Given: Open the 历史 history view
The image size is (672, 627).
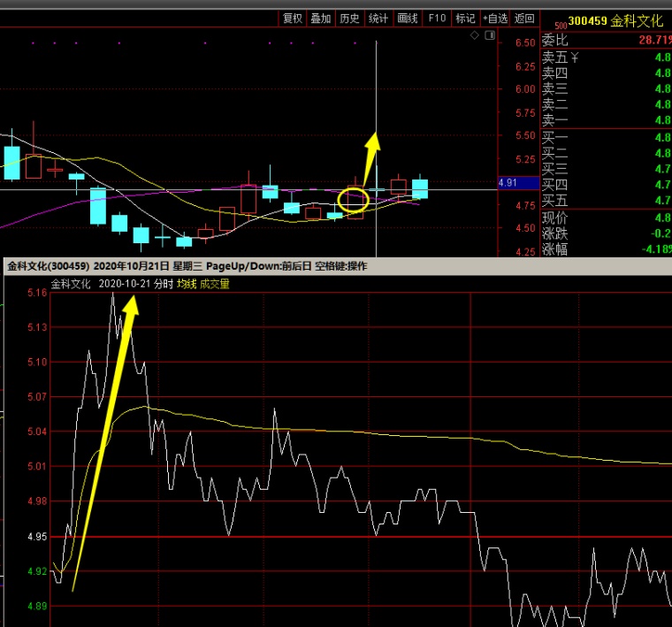Looking at the screenshot, I should 349,18.
